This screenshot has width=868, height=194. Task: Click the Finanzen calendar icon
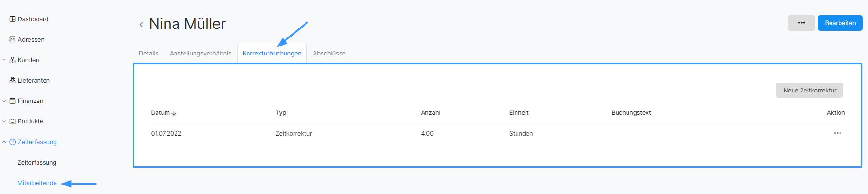(x=12, y=101)
